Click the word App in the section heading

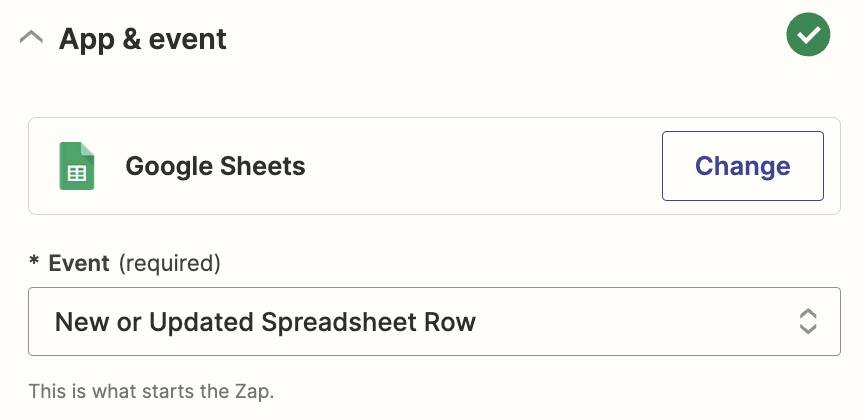[x=87, y=40]
